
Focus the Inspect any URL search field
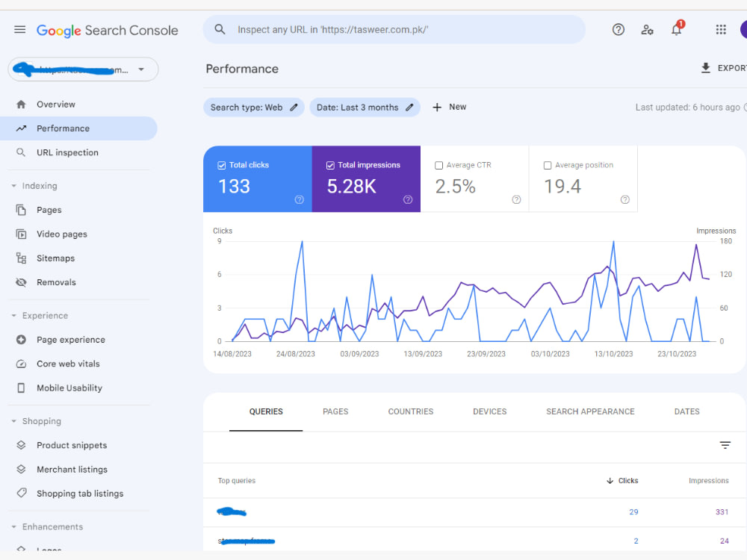tap(394, 30)
